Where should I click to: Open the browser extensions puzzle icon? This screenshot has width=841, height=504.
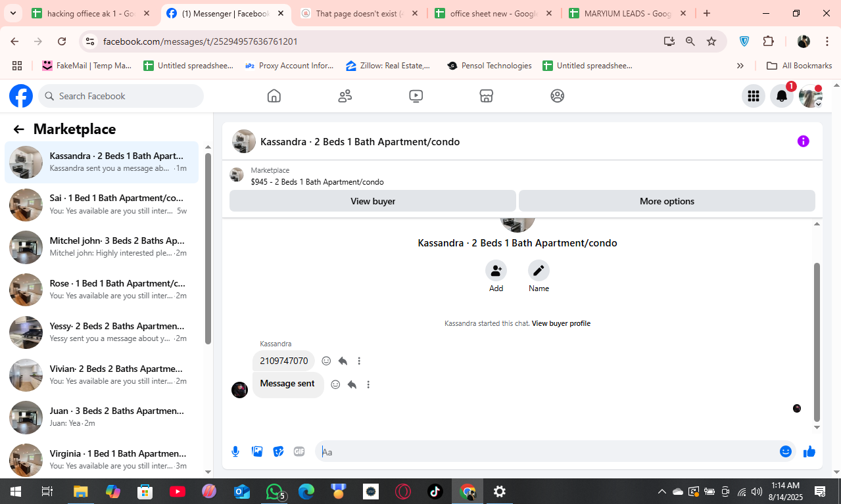tap(769, 41)
